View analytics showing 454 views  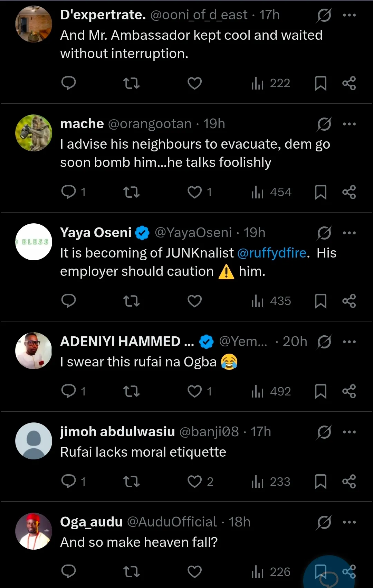pyautogui.click(x=271, y=192)
